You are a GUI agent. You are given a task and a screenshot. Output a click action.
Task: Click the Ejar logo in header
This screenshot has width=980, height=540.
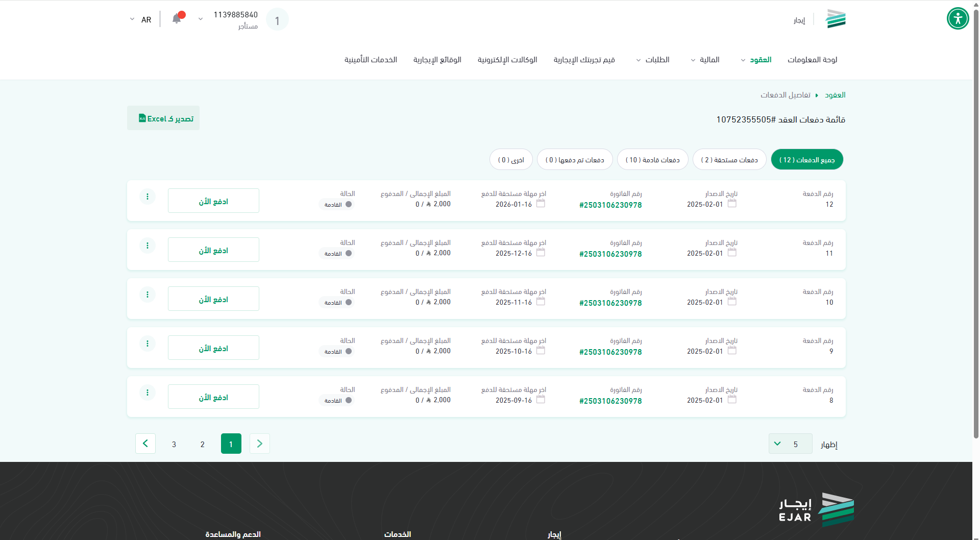pyautogui.click(x=835, y=19)
